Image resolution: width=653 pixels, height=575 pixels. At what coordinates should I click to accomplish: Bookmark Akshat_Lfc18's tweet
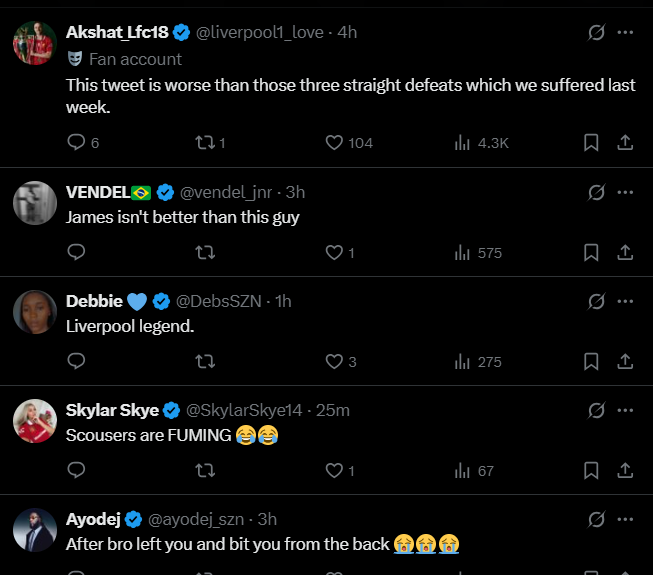tap(591, 143)
